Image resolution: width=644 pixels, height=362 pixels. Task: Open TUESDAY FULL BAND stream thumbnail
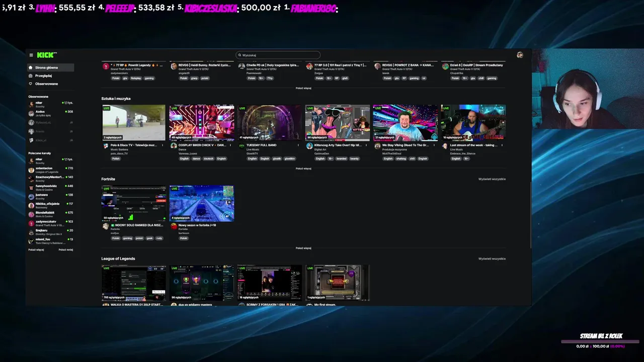(x=269, y=123)
